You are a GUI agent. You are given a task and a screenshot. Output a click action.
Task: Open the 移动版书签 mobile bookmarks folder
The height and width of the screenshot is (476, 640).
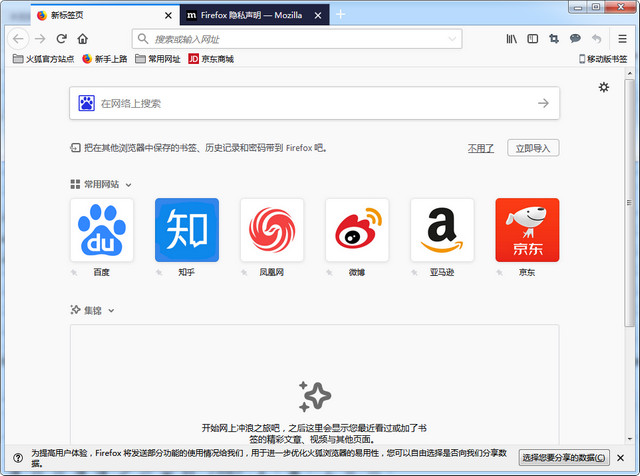click(x=603, y=59)
